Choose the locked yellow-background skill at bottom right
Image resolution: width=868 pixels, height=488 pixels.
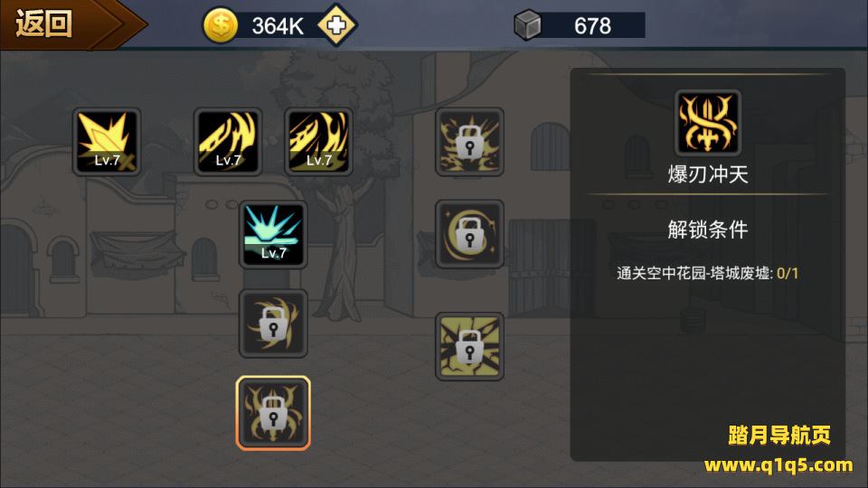tap(469, 346)
